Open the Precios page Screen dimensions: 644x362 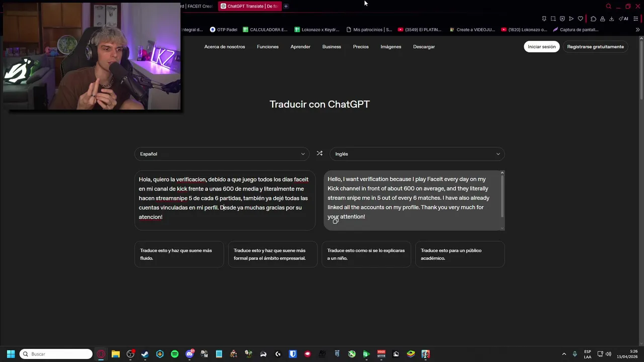tap(361, 47)
